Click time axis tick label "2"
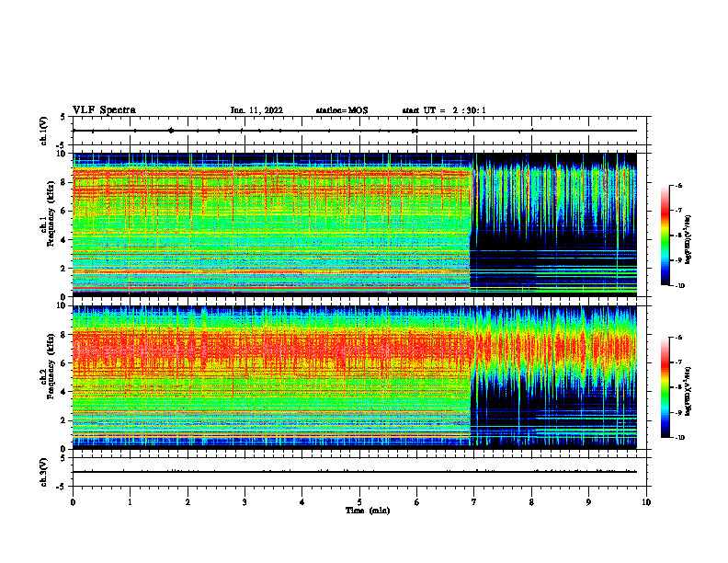Viewport: 728px width, 563px height. click(x=188, y=502)
